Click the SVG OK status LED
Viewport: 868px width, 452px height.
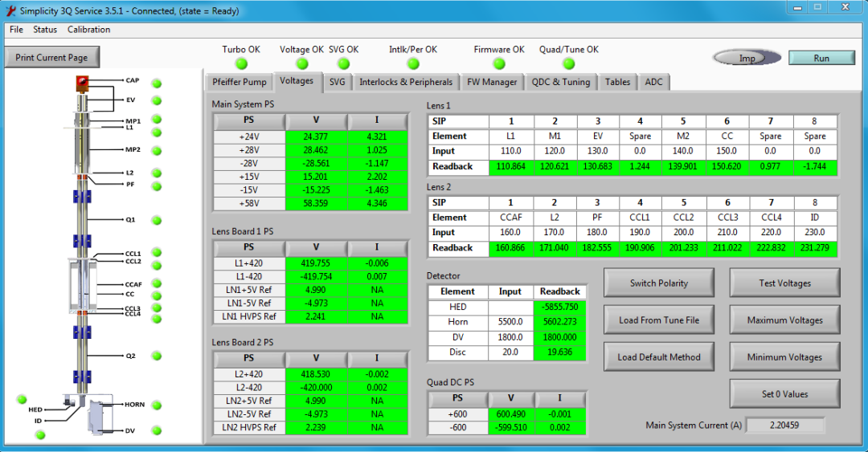pos(344,63)
